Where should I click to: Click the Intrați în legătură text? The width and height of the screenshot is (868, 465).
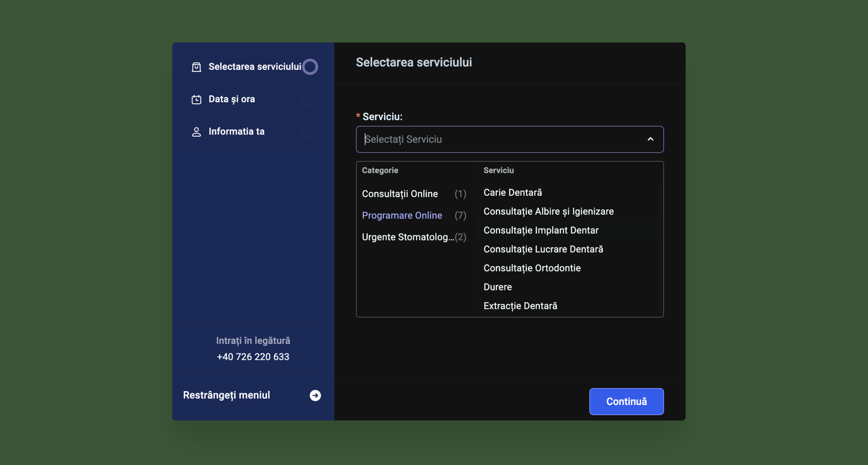[253, 340]
